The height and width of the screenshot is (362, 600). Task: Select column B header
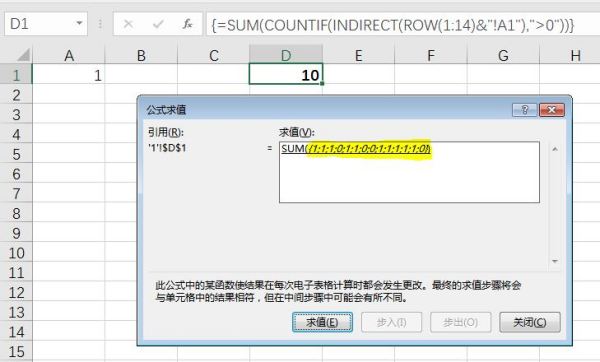pos(141,56)
